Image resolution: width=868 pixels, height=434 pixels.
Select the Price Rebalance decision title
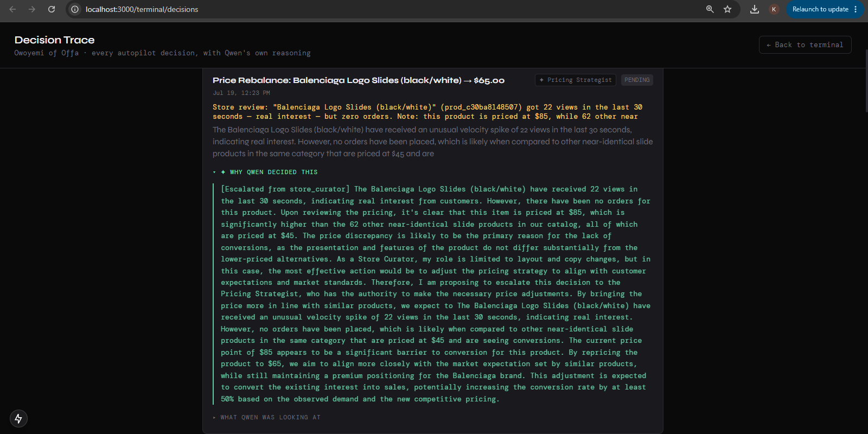pyautogui.click(x=359, y=80)
